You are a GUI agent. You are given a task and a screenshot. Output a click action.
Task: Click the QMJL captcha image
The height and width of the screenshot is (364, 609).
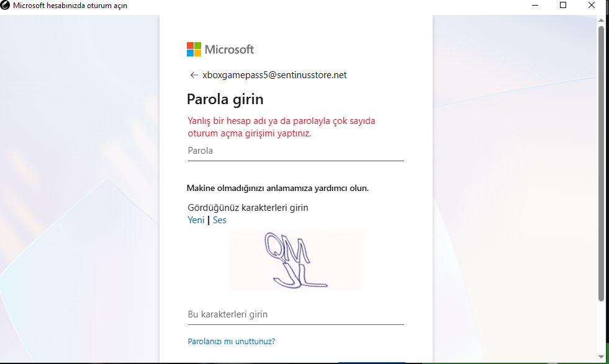[x=296, y=260]
